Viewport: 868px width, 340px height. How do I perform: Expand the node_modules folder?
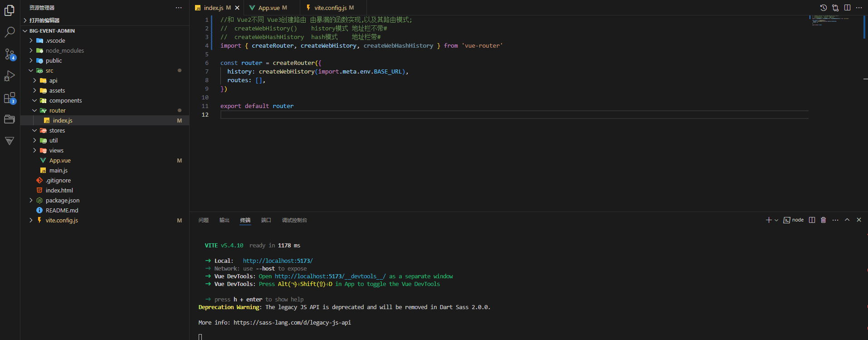tap(105, 51)
